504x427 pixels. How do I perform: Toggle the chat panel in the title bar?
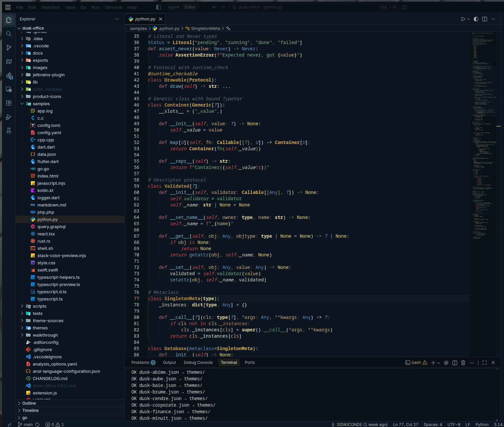click(404, 7)
